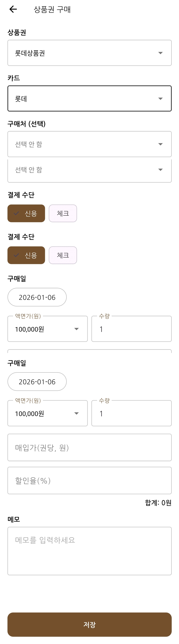Click the arrow icon directly under 구매처 (선택)
The image size is (179, 644).
pos(160,144)
